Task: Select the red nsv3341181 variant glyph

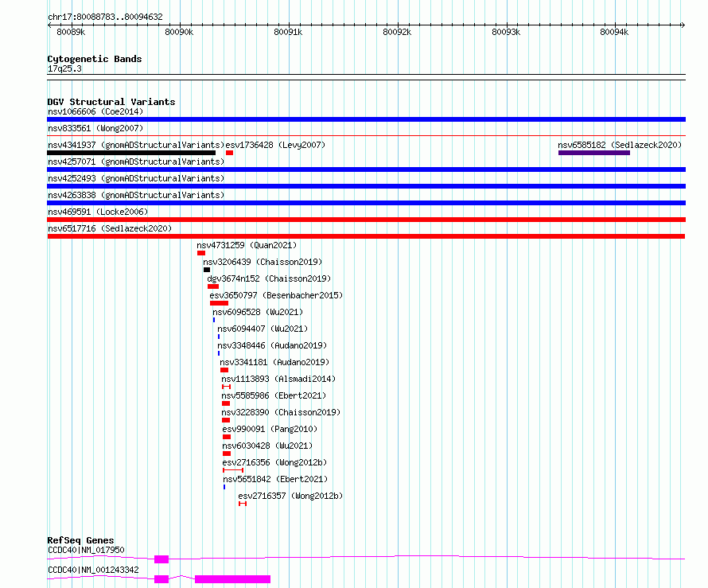Action: [224, 370]
